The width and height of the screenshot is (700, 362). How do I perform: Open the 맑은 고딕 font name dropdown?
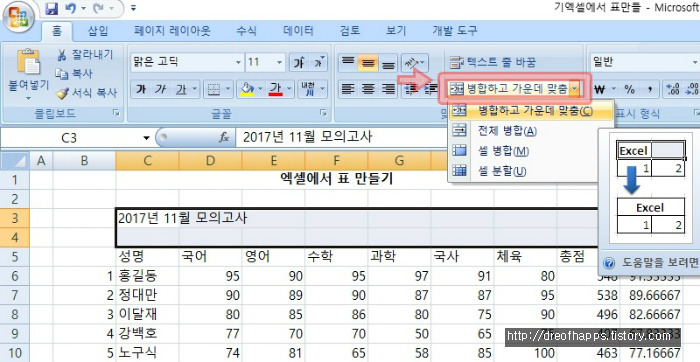(x=239, y=62)
